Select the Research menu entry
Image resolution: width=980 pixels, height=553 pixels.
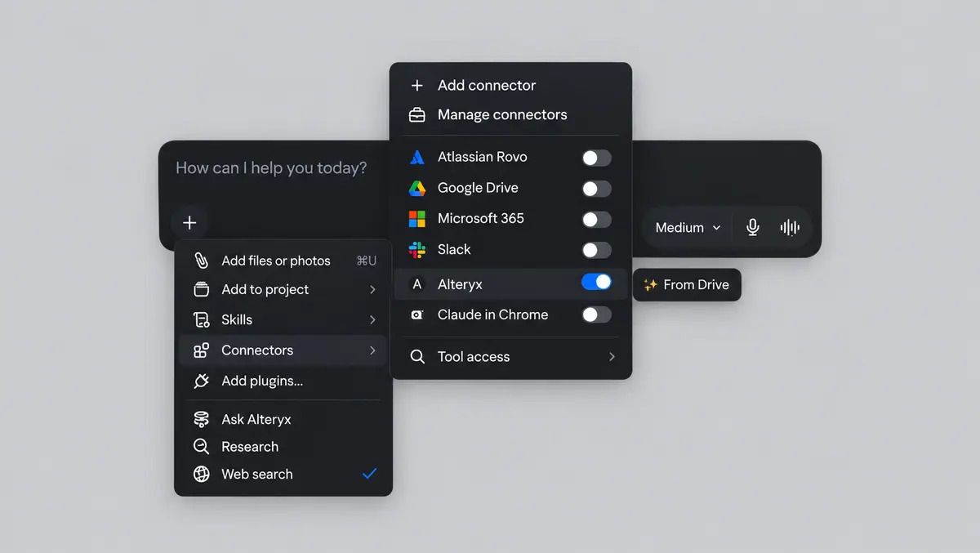coord(283,447)
